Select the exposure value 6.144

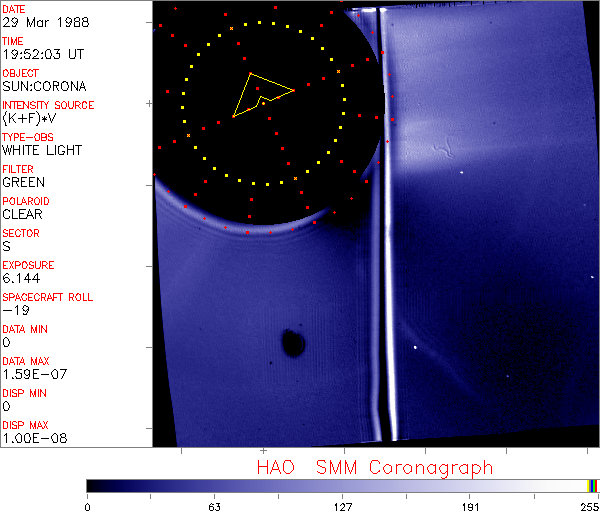coord(21,278)
